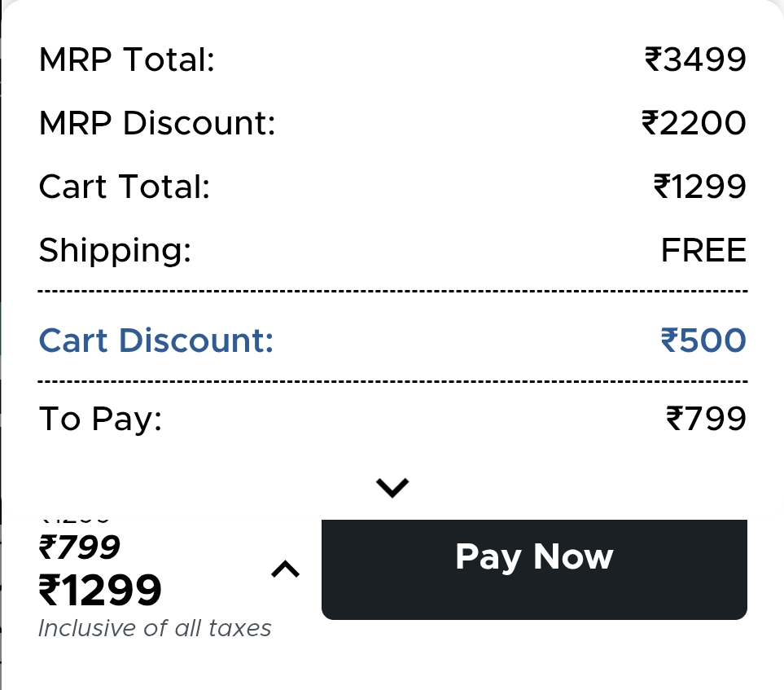Click the large bold ₹1299 beside Pay Now
784x690 pixels.
[x=100, y=591]
